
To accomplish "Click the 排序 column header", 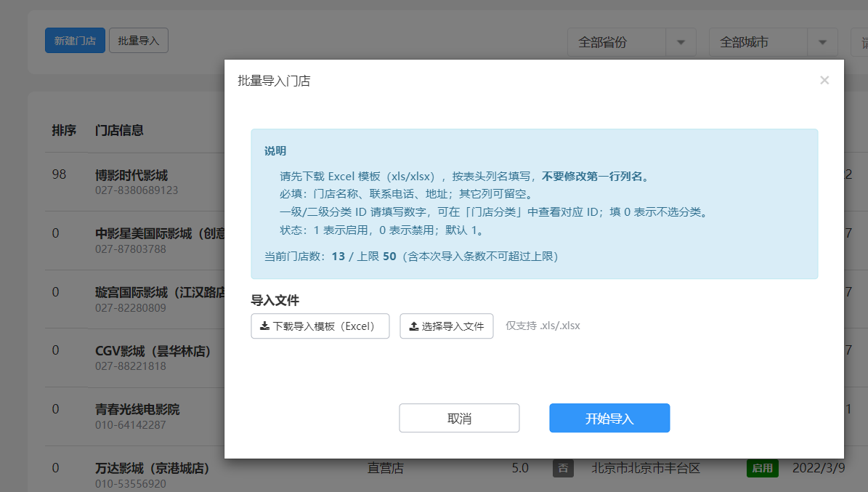I will tap(64, 130).
